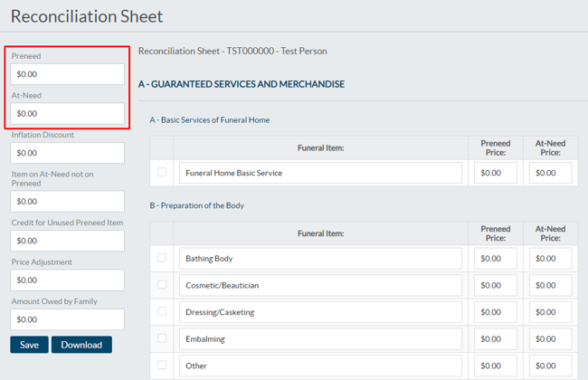588x380 pixels.
Task: Focus the Amount Owed by Family field
Action: 68,319
